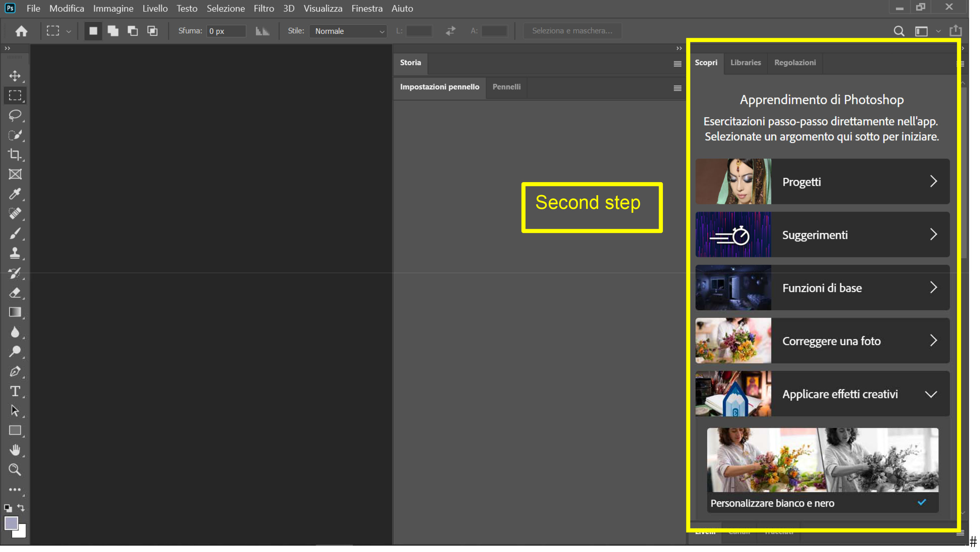Select the Text tool

point(15,391)
